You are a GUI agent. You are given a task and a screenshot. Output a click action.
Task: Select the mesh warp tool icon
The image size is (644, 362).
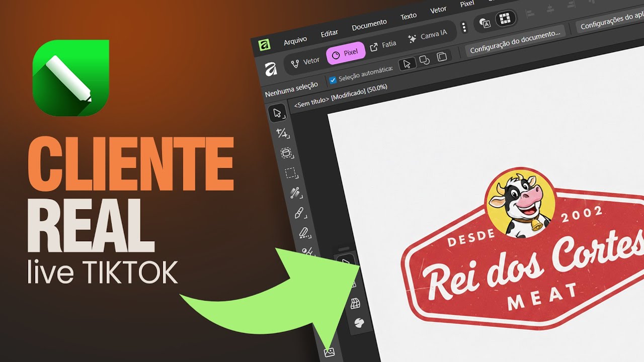click(x=356, y=303)
